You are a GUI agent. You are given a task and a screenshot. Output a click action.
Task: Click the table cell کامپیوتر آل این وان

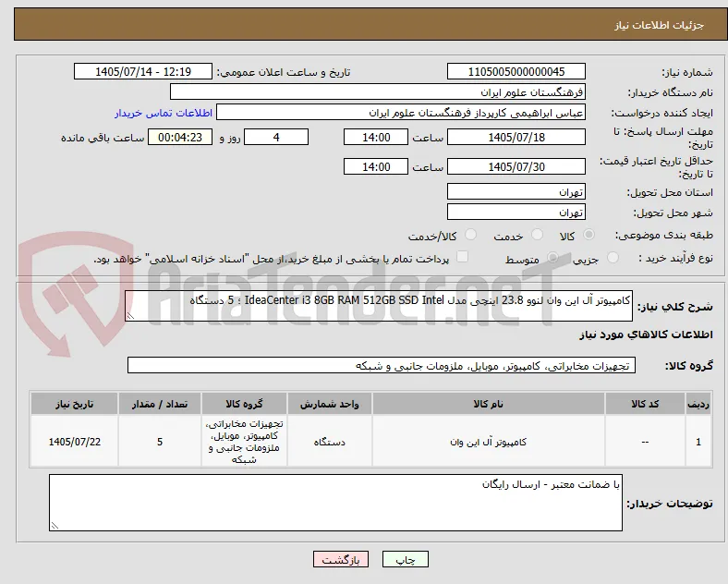(488, 442)
